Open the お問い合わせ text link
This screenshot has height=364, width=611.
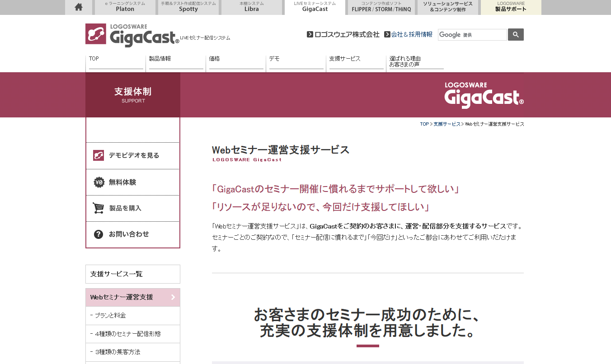[129, 234]
